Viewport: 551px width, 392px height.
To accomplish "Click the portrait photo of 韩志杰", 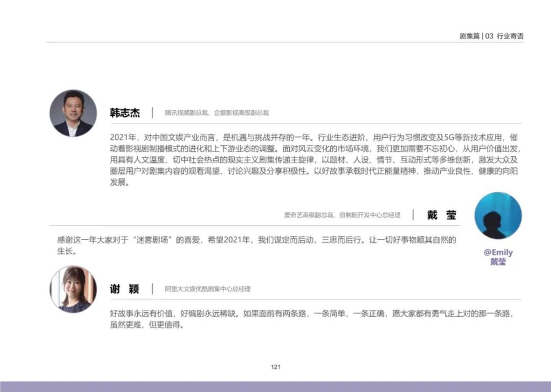I will coord(73,111).
